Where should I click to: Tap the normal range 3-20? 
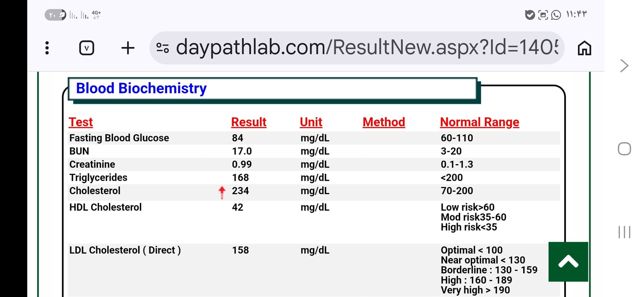coord(451,151)
